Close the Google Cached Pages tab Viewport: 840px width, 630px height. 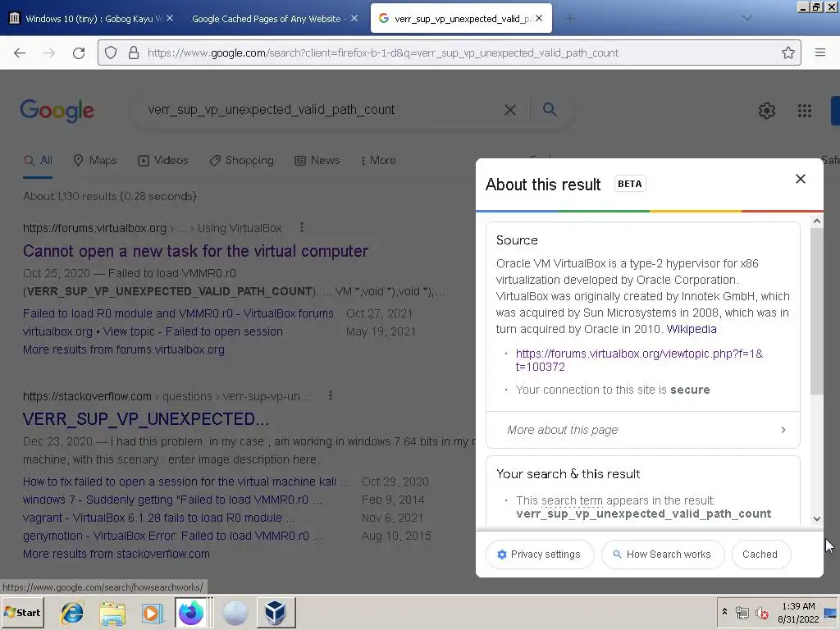354,18
